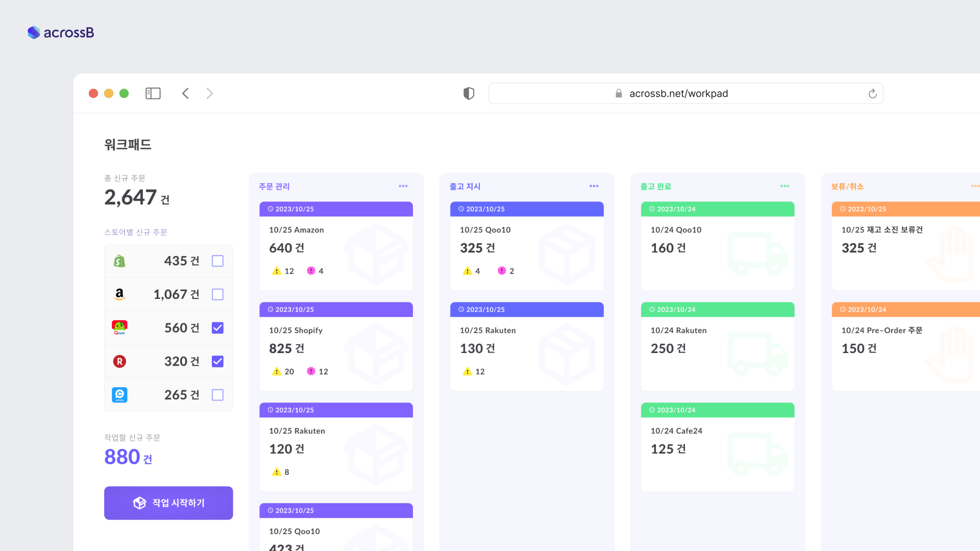Uncheck the Rakuten 320 건 checkbox
Image resolution: width=980 pixels, height=551 pixels.
217,361
